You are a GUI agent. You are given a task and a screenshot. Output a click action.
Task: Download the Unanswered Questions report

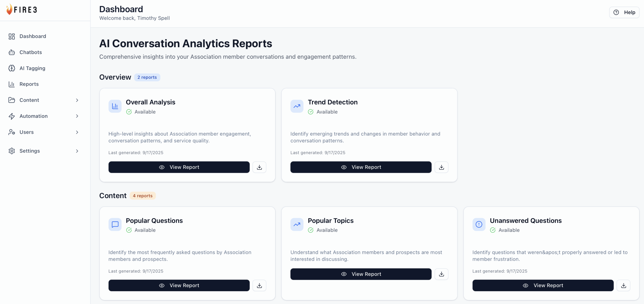(623, 285)
